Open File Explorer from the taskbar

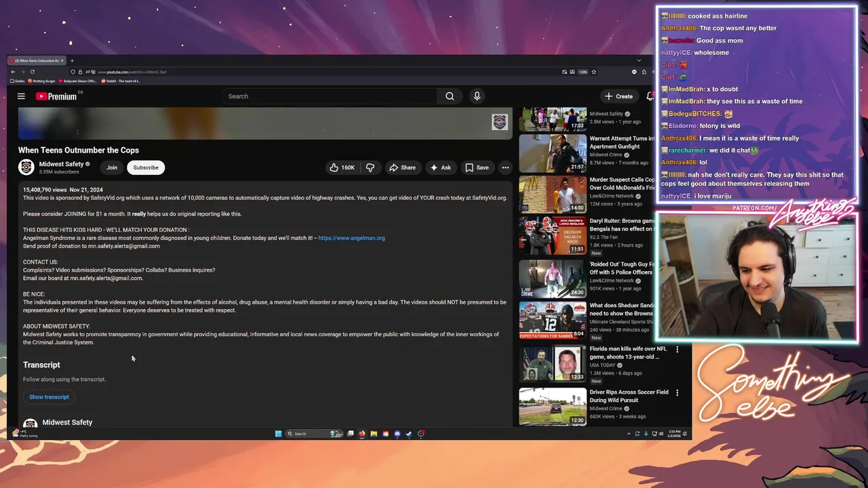click(x=374, y=434)
